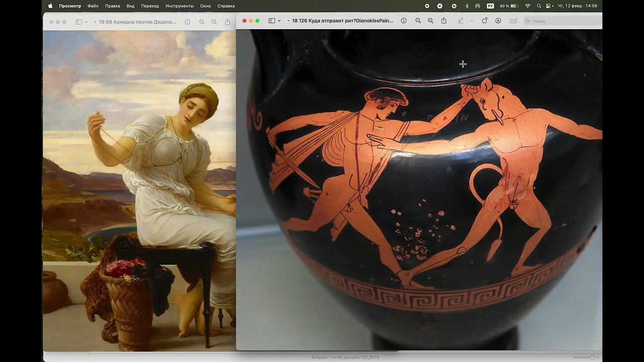Open the Переход menu
The image size is (644, 362).
[x=150, y=6]
